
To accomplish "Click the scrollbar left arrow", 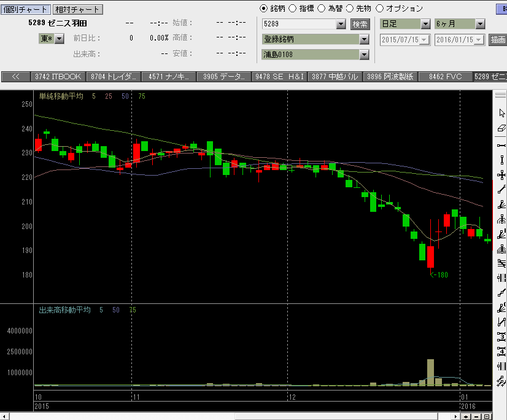I will pos(4,416).
